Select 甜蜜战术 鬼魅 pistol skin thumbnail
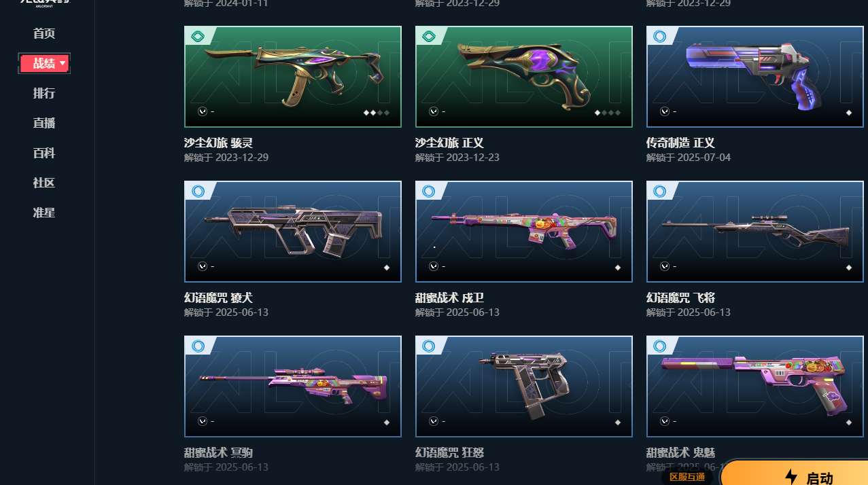The width and height of the screenshot is (868, 485). click(x=754, y=387)
